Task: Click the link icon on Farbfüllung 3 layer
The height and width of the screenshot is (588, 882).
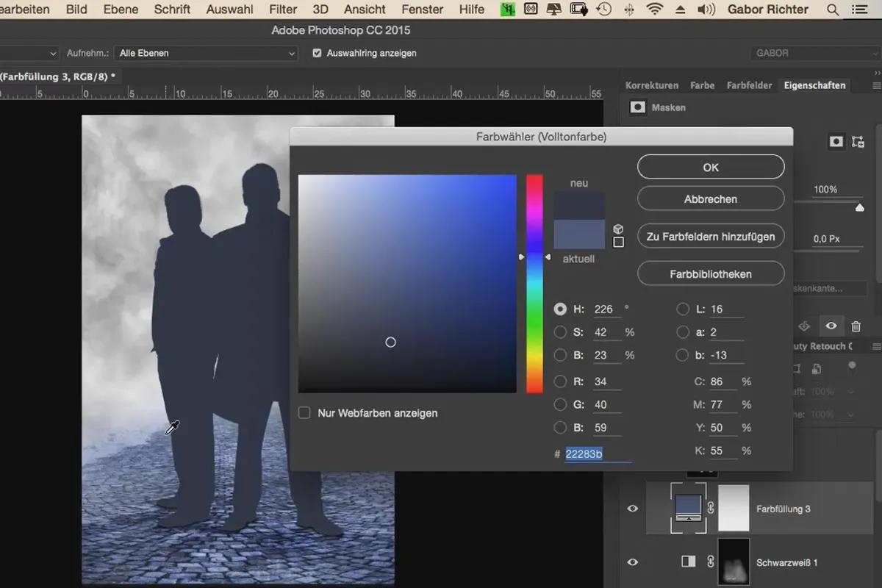Action: click(x=711, y=508)
